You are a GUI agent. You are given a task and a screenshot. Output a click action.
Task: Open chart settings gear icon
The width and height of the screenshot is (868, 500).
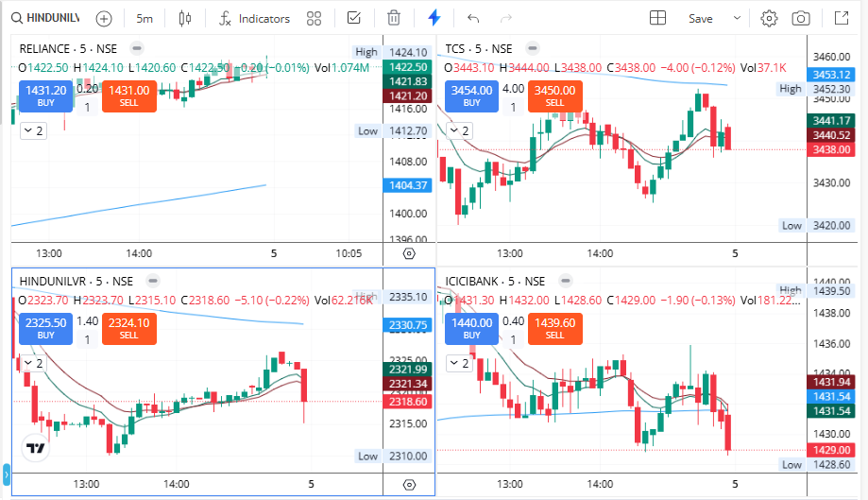click(769, 18)
